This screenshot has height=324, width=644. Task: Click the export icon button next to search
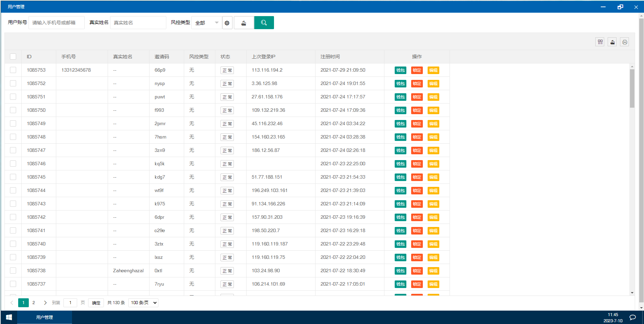tap(244, 23)
